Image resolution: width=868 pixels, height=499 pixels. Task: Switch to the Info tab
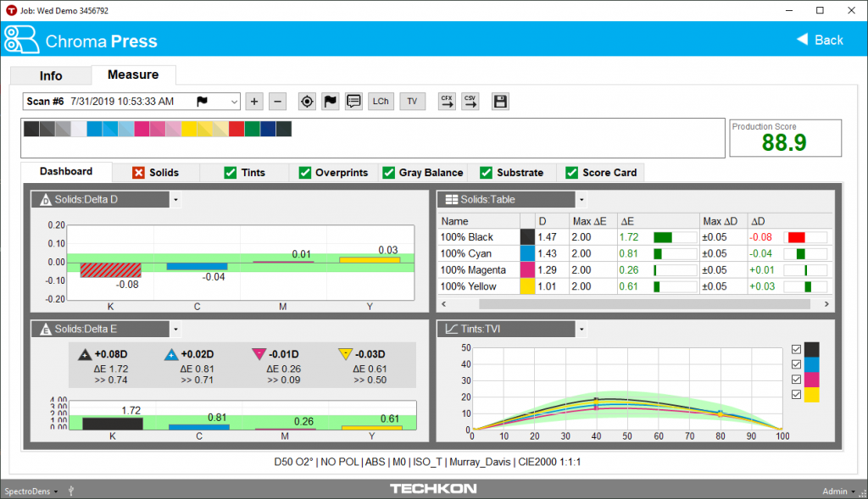click(x=51, y=75)
